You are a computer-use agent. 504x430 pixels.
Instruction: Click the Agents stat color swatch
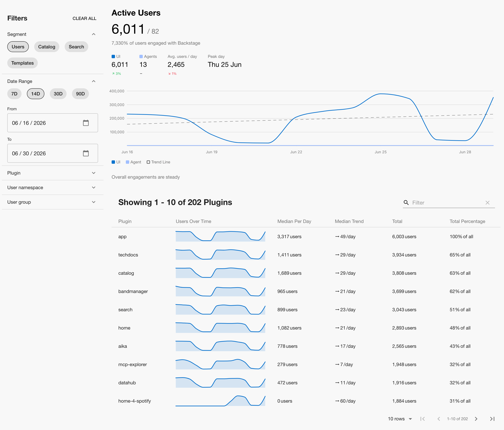(141, 56)
